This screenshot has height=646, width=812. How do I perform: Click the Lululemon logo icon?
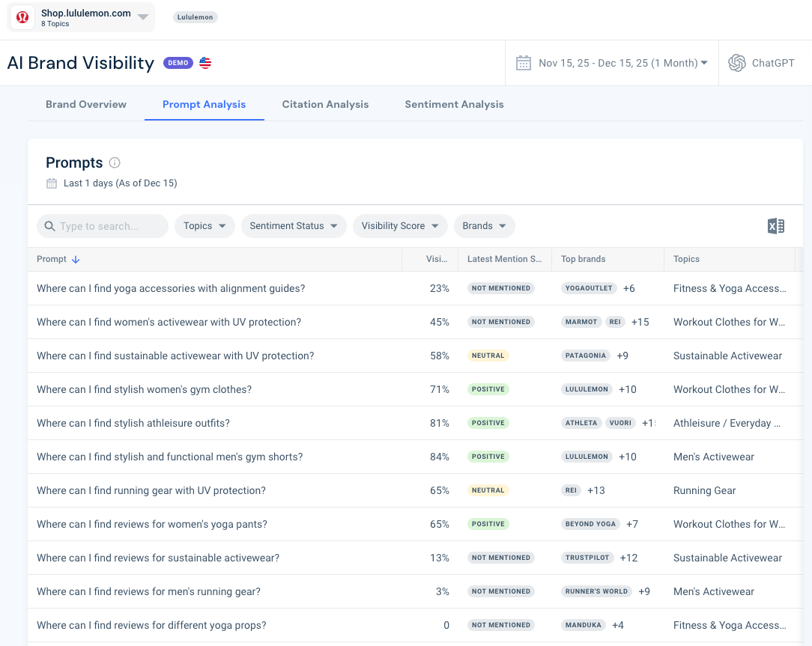(x=22, y=17)
